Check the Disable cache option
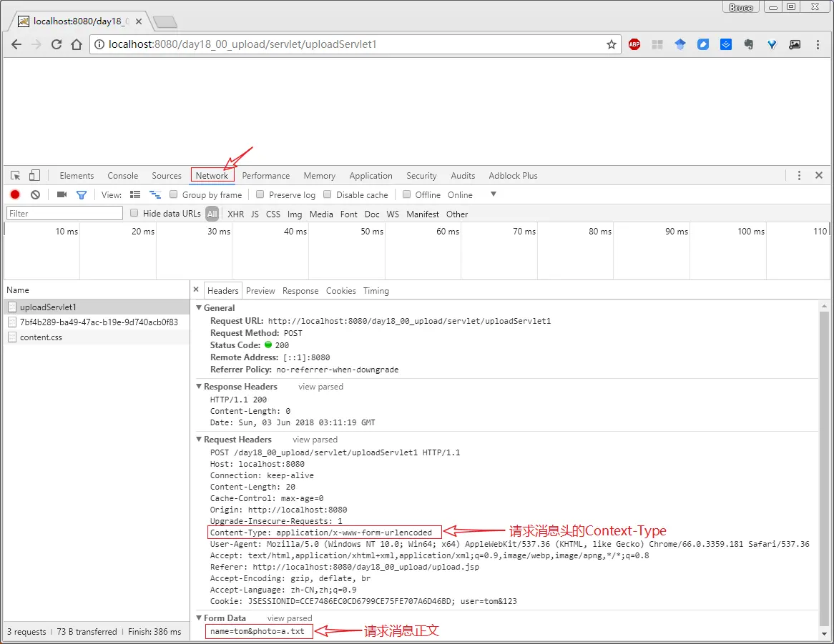This screenshot has height=644, width=834. click(328, 194)
